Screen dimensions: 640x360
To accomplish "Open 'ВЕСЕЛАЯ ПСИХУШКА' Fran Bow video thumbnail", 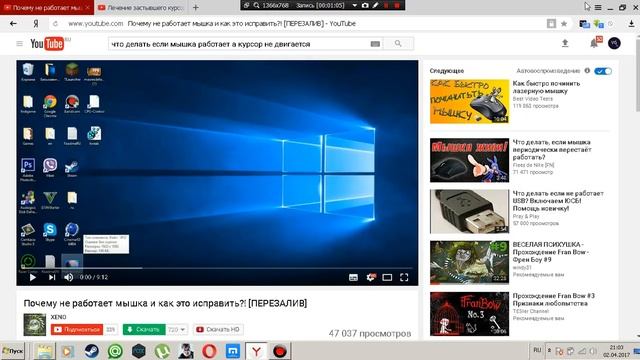I will 469,262.
